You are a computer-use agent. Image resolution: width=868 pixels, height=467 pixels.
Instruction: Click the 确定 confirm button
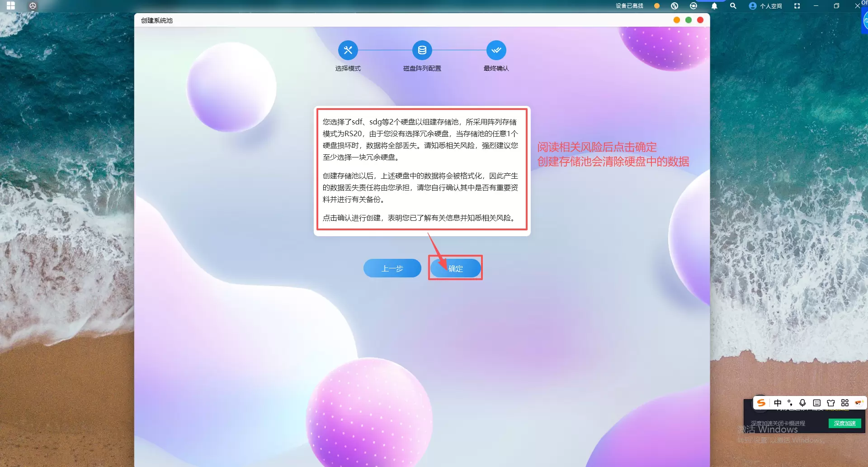pyautogui.click(x=455, y=268)
